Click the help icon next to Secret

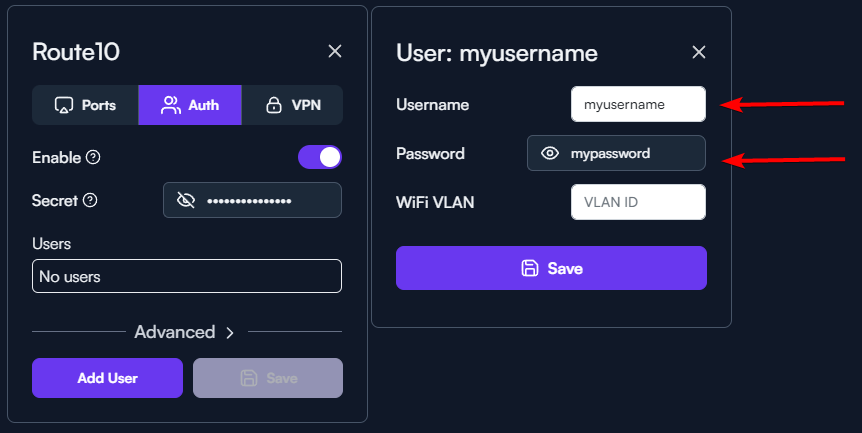[90, 200]
